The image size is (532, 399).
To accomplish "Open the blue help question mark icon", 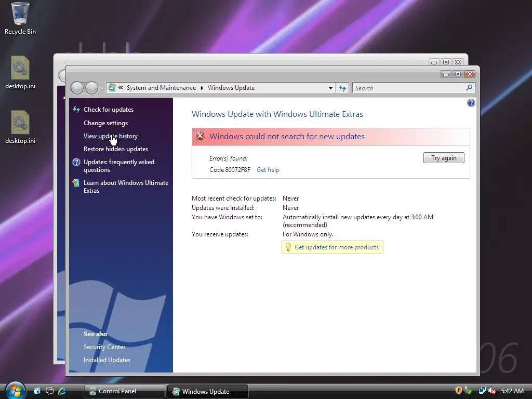I will pyautogui.click(x=471, y=103).
